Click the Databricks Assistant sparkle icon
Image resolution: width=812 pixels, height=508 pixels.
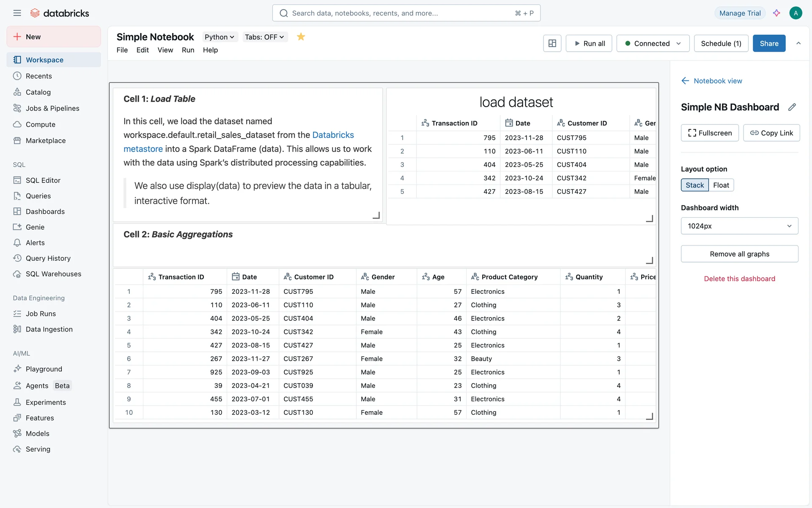coord(776,13)
